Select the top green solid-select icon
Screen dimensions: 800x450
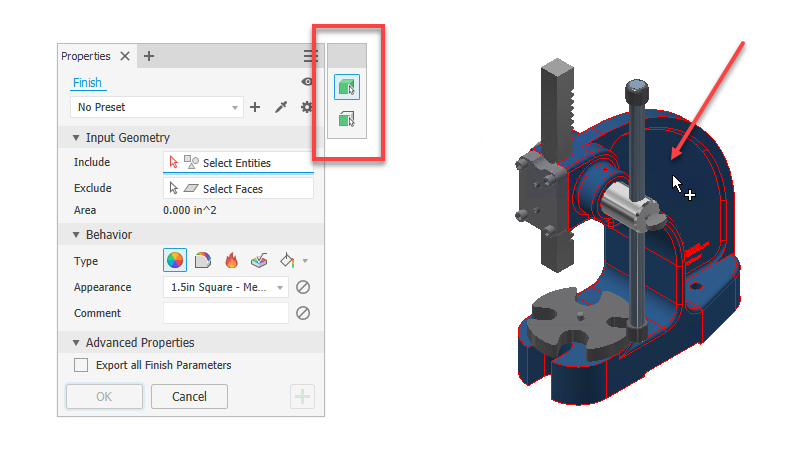tap(347, 87)
